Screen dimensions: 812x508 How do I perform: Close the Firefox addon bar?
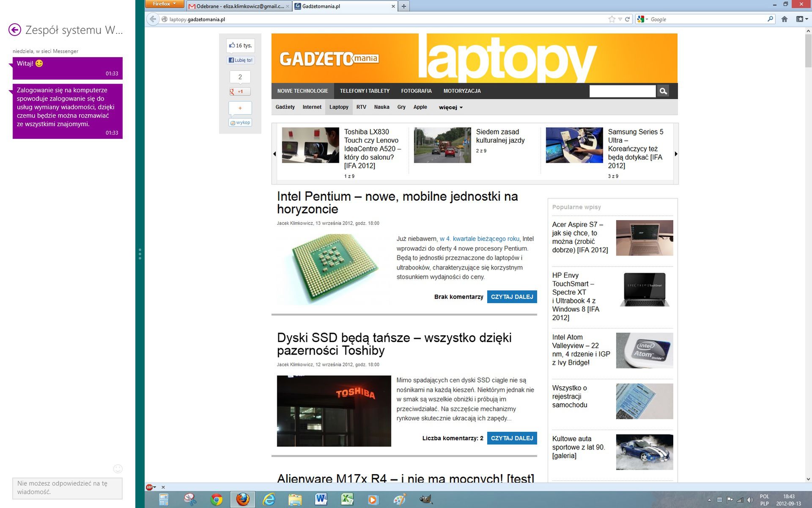tap(163, 487)
